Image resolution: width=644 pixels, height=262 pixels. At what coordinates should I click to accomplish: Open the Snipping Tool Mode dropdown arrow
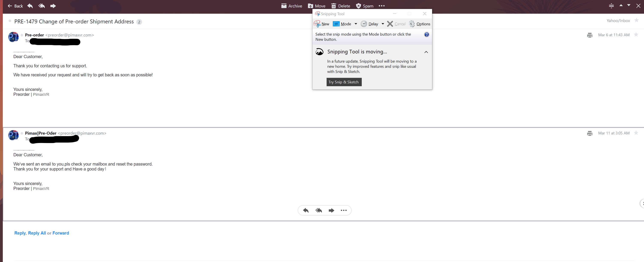click(356, 24)
